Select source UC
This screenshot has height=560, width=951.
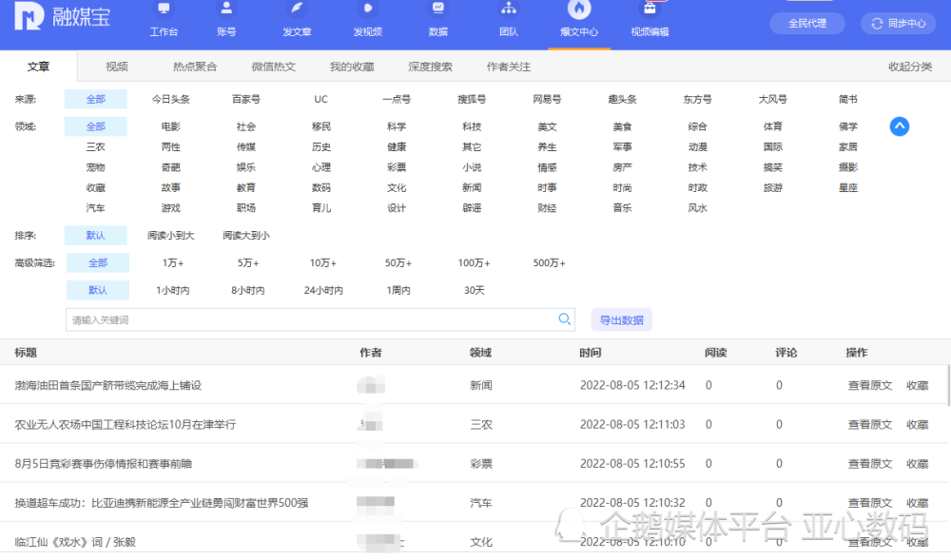coord(320,99)
